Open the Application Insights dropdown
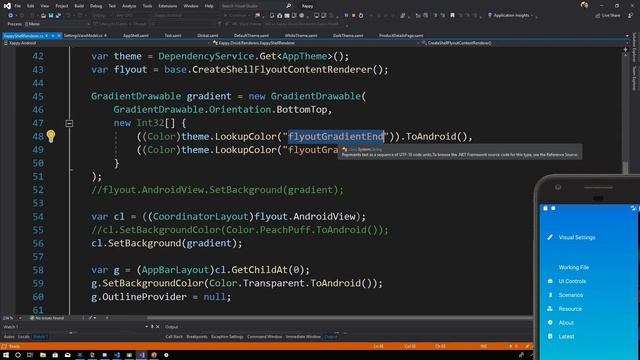This screenshot has height=360, width=640. 511,16
